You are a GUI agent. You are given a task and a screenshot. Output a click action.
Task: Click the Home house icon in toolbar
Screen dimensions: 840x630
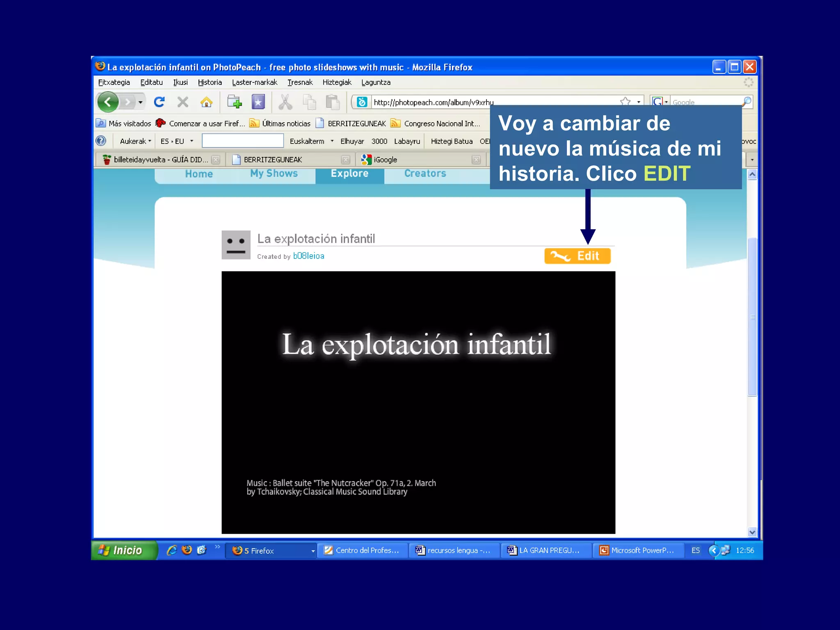[206, 102]
